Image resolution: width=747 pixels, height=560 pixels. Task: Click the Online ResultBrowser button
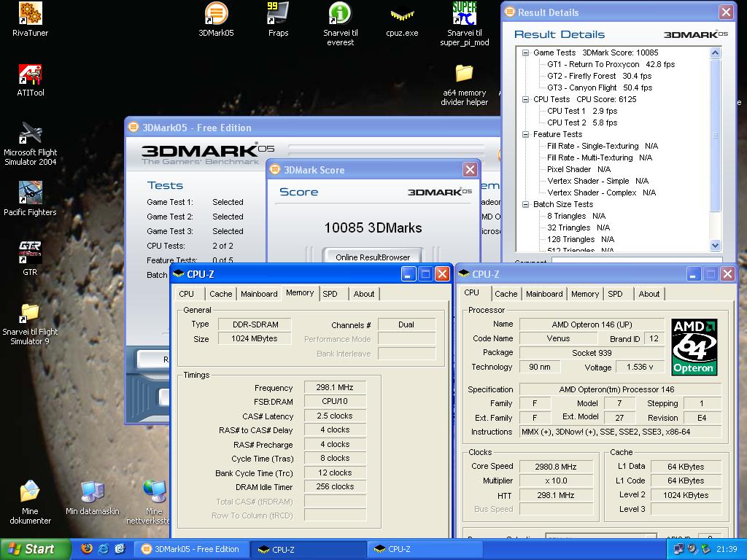[x=373, y=257]
